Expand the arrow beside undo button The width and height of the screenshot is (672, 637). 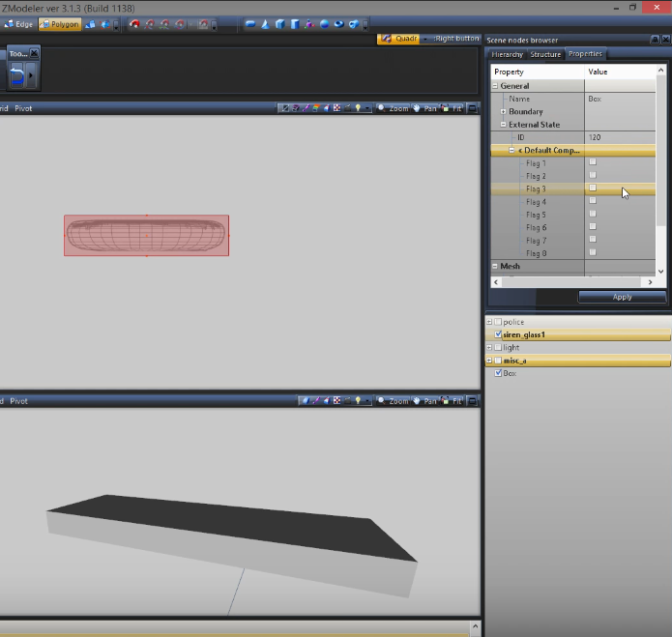tap(31, 75)
